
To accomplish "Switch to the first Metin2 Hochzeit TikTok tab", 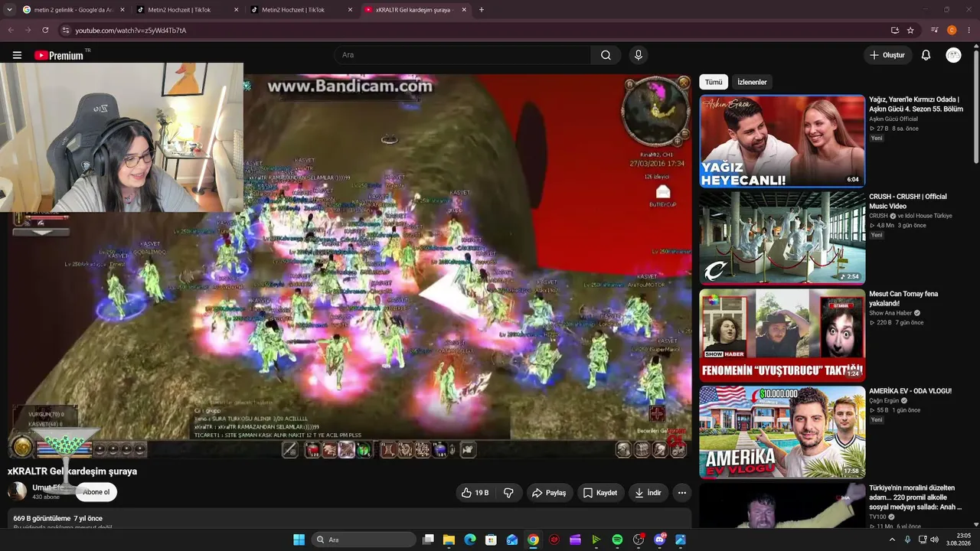I will (x=186, y=10).
